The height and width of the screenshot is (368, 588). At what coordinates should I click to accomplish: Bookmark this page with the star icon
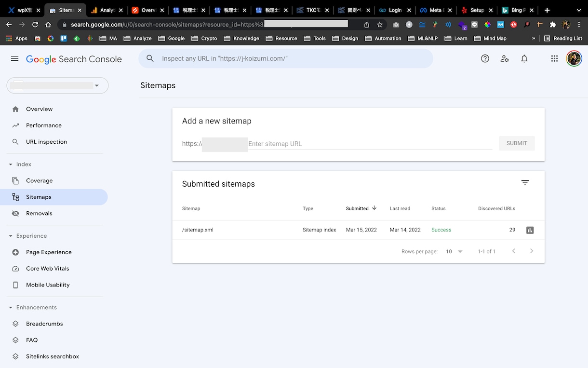(x=380, y=24)
